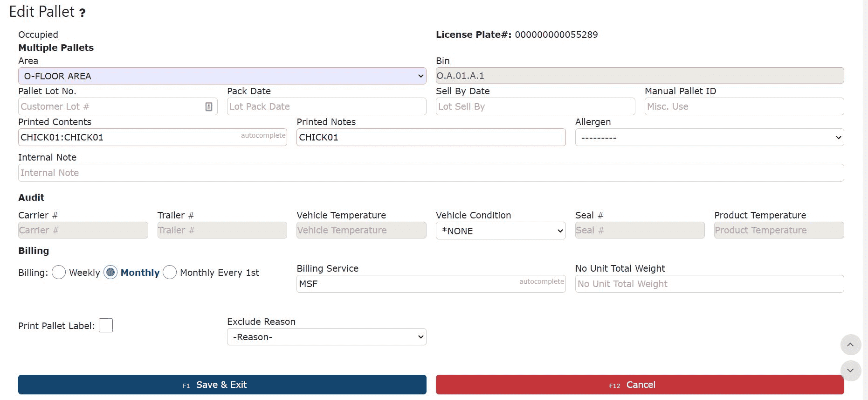Click the Pack Date input field
Viewport: 868px width, 400px height.
[326, 106]
